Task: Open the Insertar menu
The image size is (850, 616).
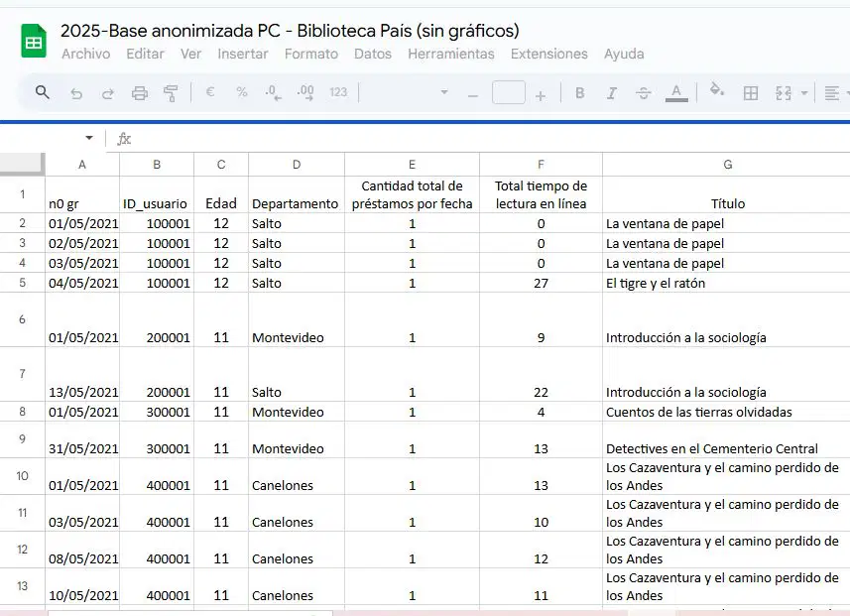Action: 243,54
